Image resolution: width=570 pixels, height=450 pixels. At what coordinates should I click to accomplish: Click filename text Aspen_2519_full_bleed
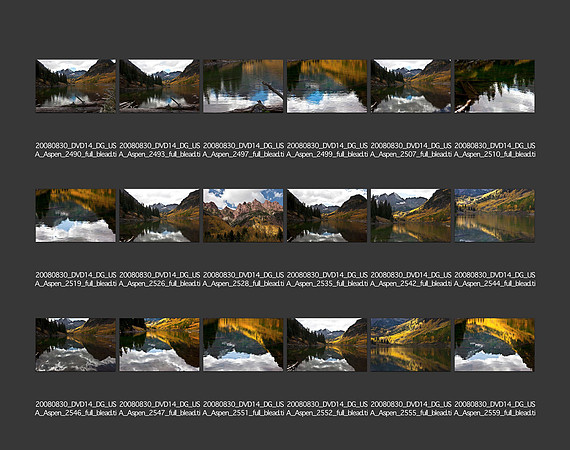pyautogui.click(x=76, y=279)
